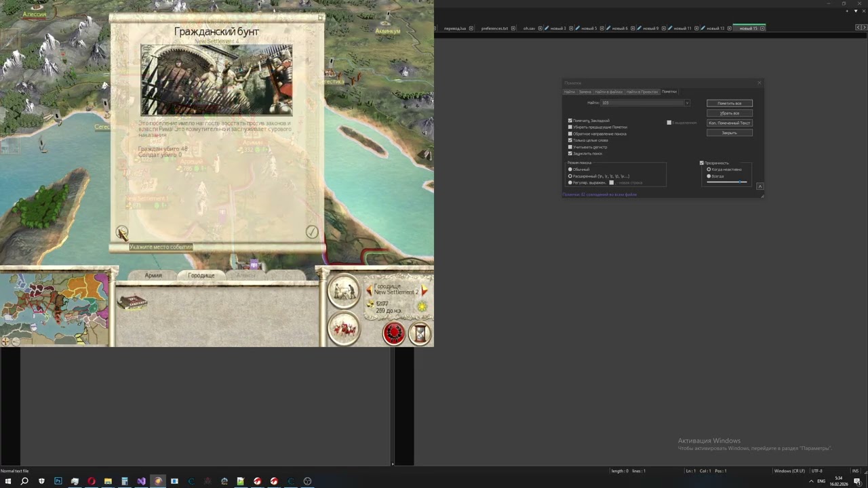Image resolution: width=868 pixels, height=488 pixels.
Task: Select the building icon in settlement panel
Action: pyautogui.click(x=132, y=303)
